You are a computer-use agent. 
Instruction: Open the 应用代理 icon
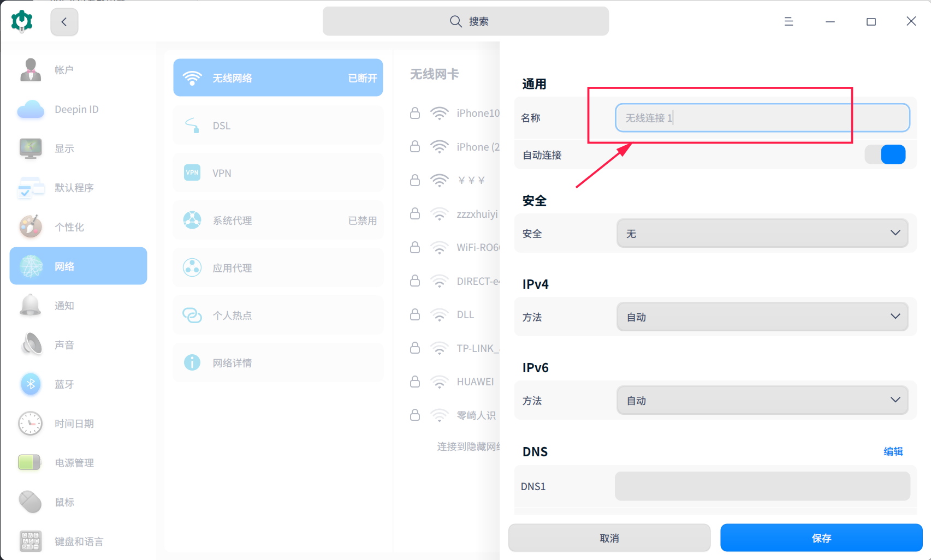[x=192, y=268]
